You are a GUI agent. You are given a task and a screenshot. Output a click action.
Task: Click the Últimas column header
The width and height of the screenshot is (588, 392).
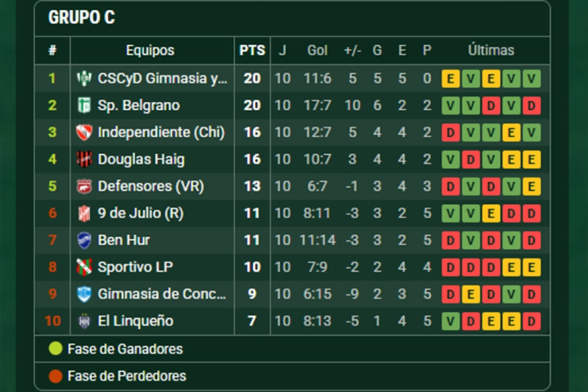[491, 50]
